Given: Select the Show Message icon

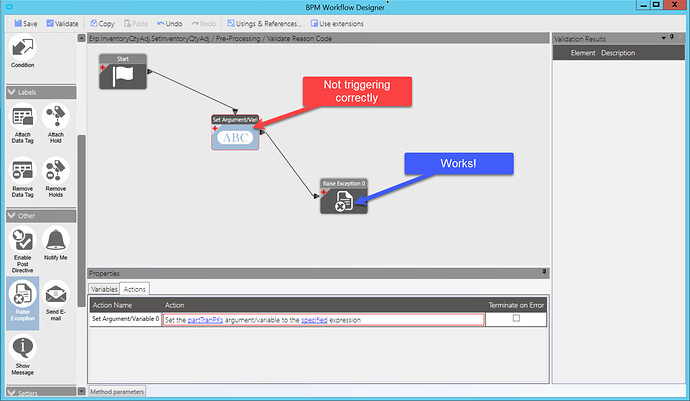Looking at the screenshot, I should point(22,348).
